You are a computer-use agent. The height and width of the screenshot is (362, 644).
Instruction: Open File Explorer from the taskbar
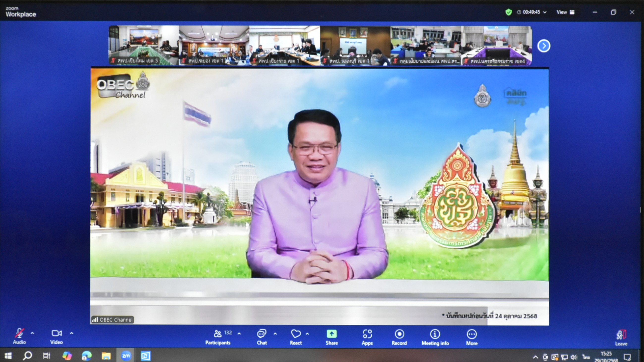tap(106, 356)
